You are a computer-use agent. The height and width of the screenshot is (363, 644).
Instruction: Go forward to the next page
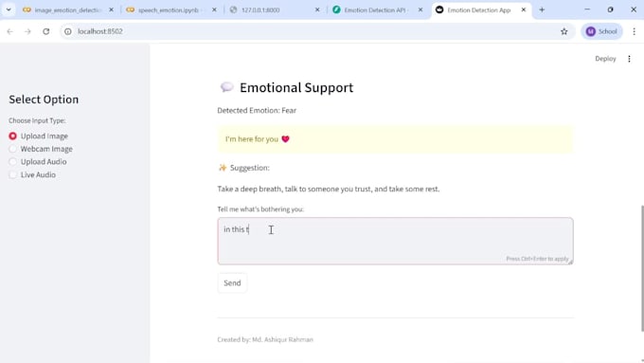[27, 31]
